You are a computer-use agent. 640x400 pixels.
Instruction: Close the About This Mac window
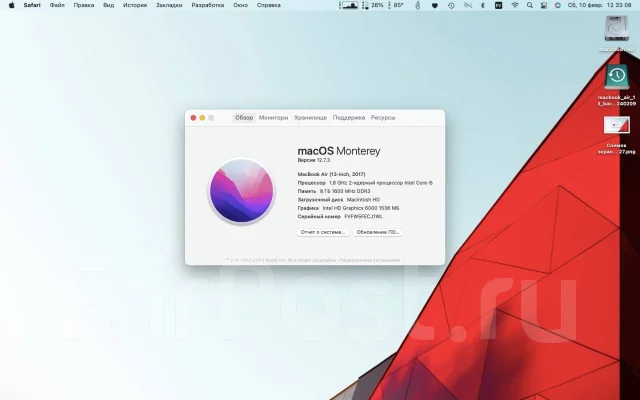(x=193, y=118)
